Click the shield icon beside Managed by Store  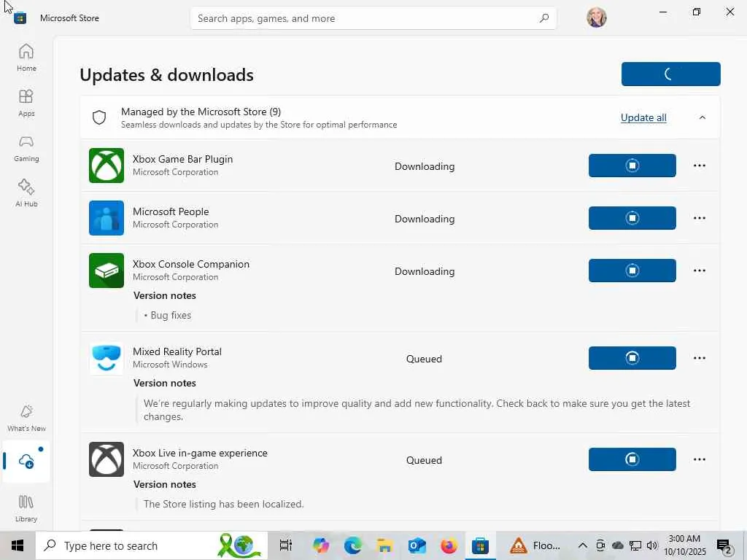point(99,117)
